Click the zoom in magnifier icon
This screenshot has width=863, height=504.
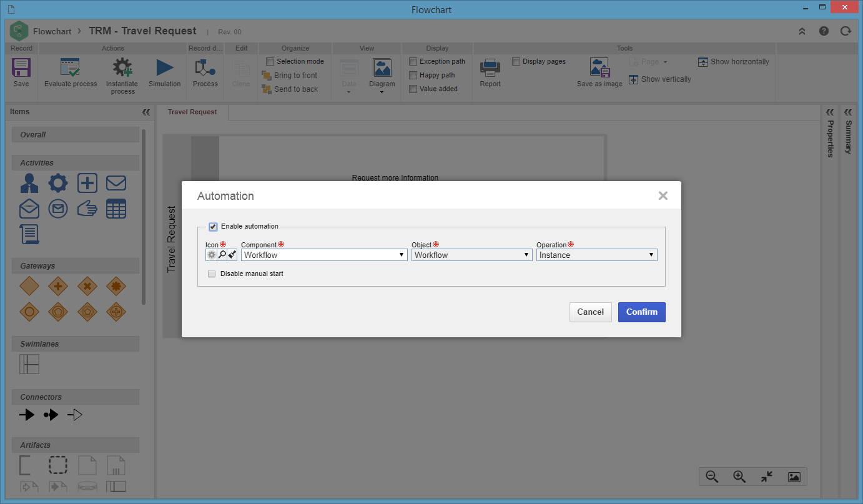pyautogui.click(x=739, y=477)
